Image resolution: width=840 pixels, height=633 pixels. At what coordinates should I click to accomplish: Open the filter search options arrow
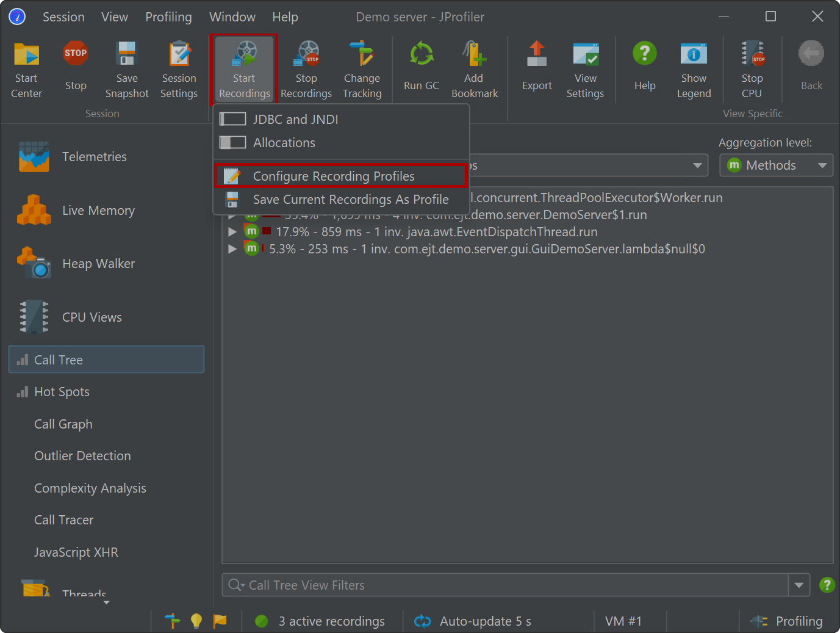[x=237, y=585]
